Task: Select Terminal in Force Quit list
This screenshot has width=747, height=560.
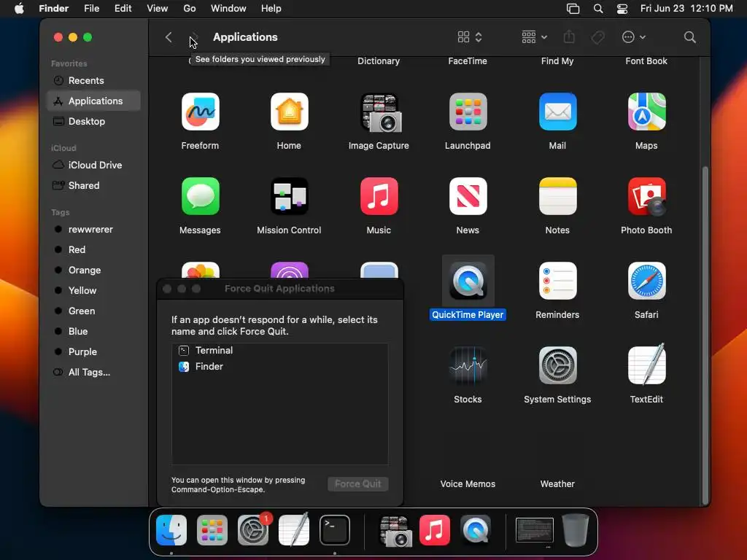Action: [x=279, y=351]
